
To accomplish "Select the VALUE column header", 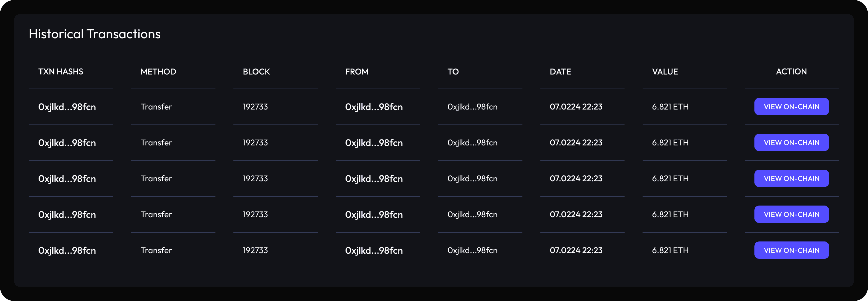I will (x=665, y=72).
